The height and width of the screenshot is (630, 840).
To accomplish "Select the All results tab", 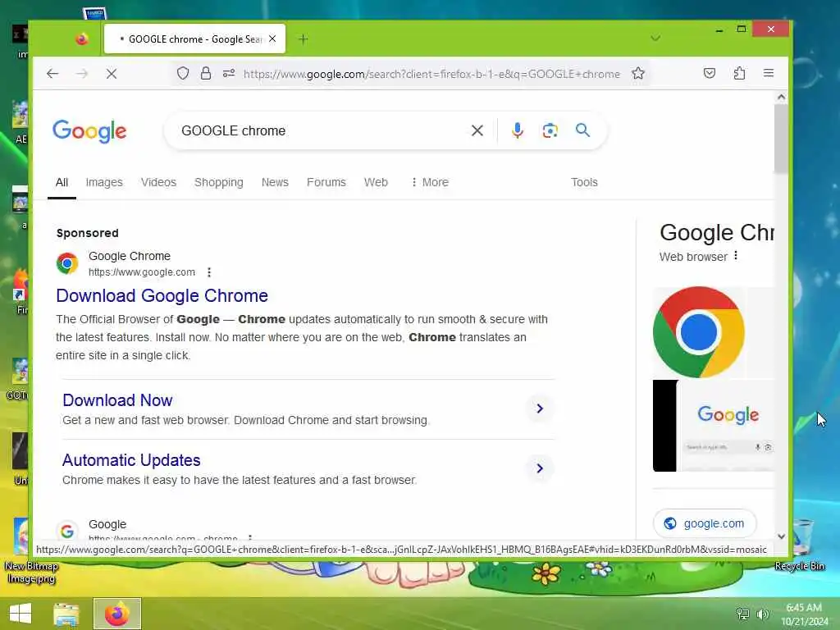I will click(62, 183).
